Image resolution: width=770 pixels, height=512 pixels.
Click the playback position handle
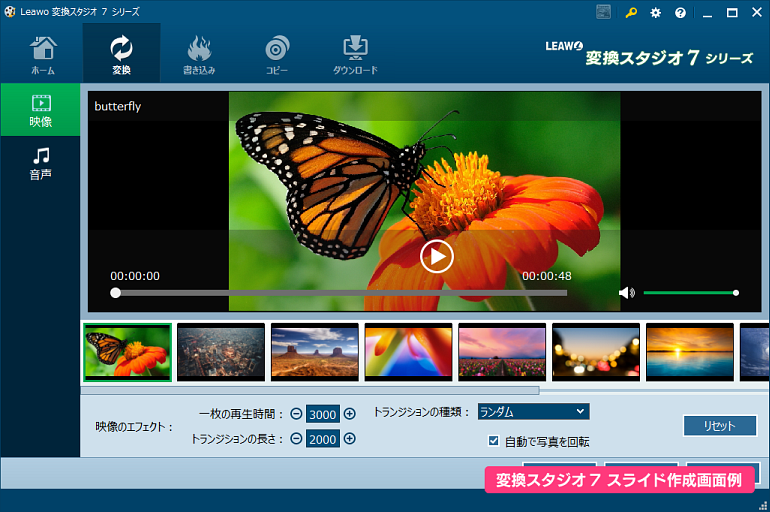pos(115,293)
